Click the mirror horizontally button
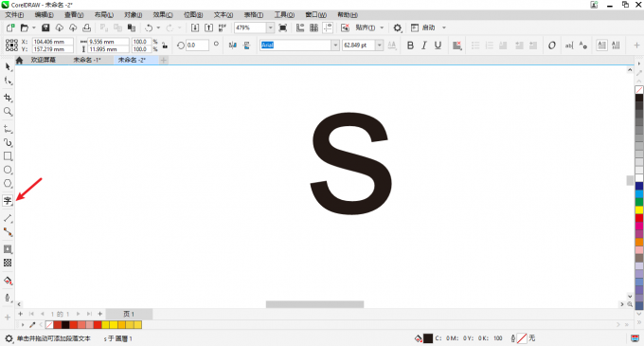 [233, 46]
